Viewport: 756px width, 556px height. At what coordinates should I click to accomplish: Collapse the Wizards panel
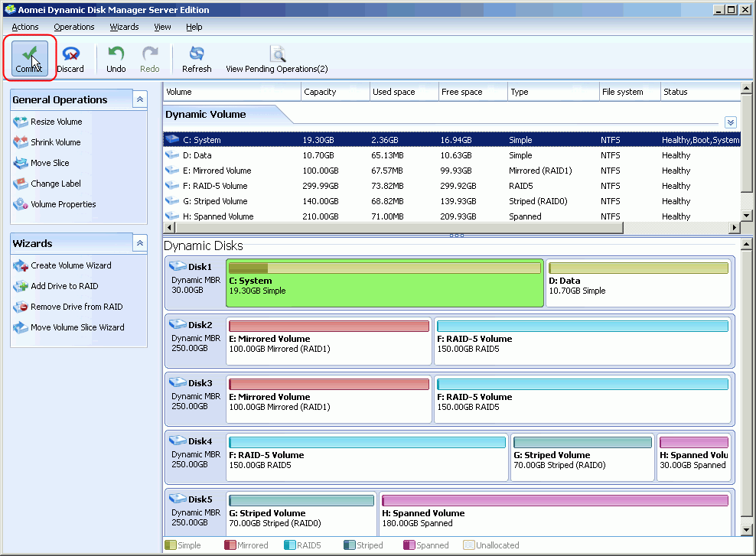point(140,243)
